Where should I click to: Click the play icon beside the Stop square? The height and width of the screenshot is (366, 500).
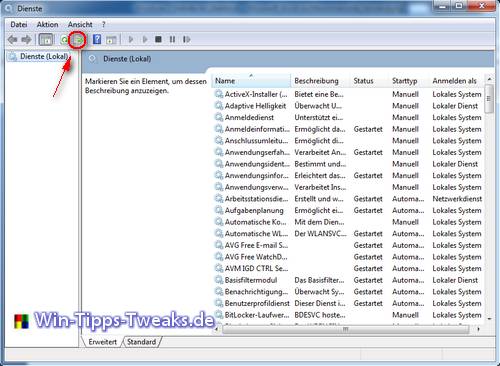(145, 40)
